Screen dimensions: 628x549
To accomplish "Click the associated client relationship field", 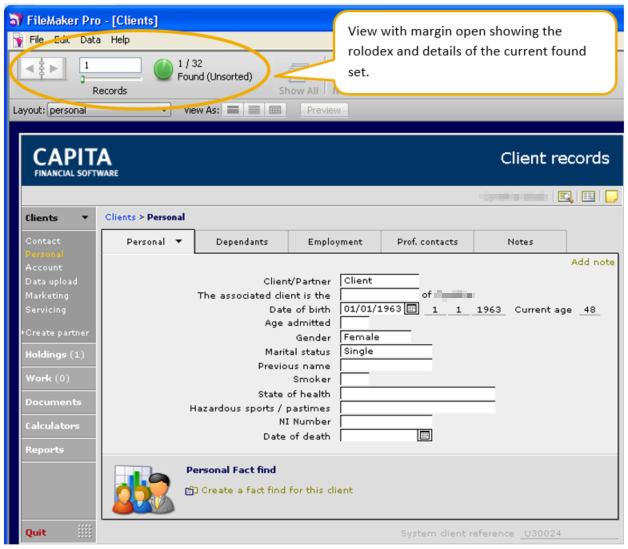I will coord(380,295).
